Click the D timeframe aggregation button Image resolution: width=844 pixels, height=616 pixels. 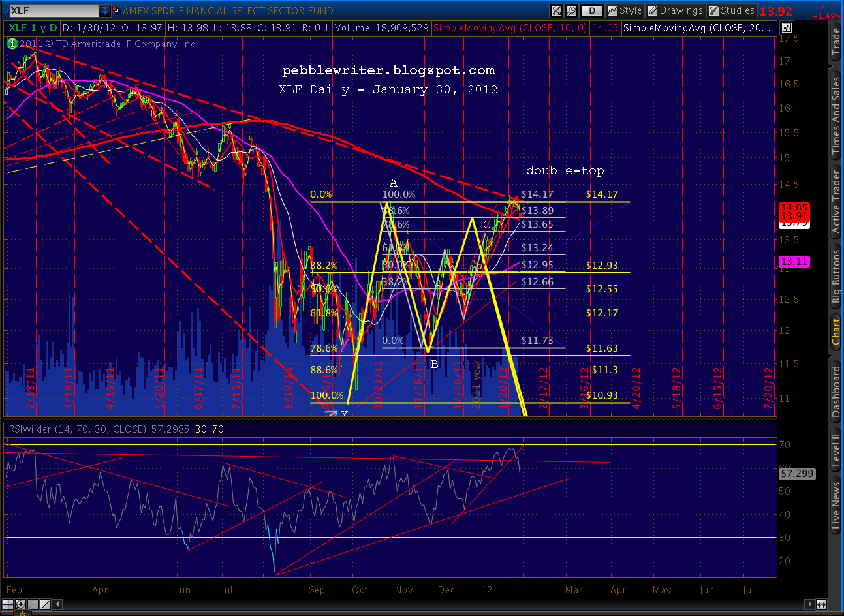[592, 10]
